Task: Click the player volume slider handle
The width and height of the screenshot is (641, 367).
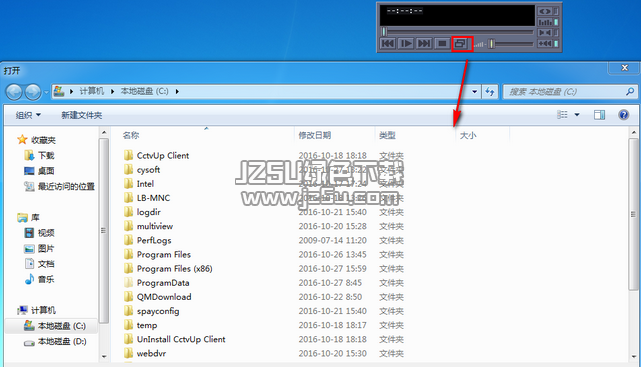Action: 492,43
